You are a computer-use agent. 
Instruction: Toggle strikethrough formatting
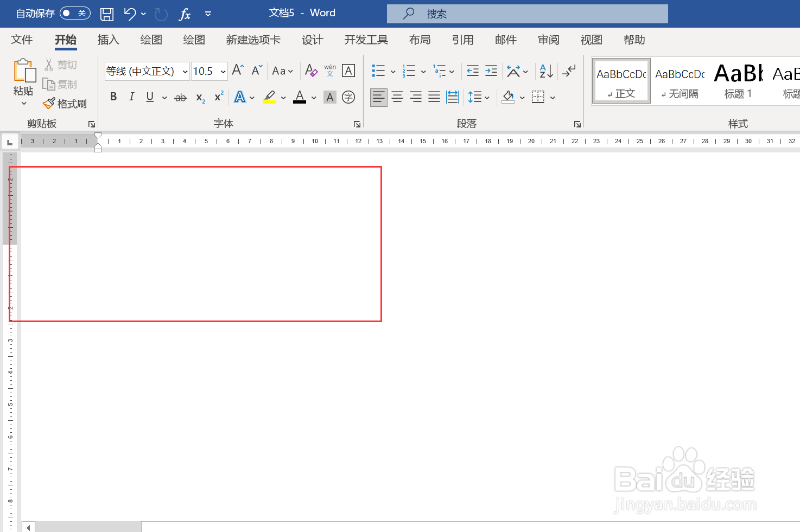click(x=181, y=97)
